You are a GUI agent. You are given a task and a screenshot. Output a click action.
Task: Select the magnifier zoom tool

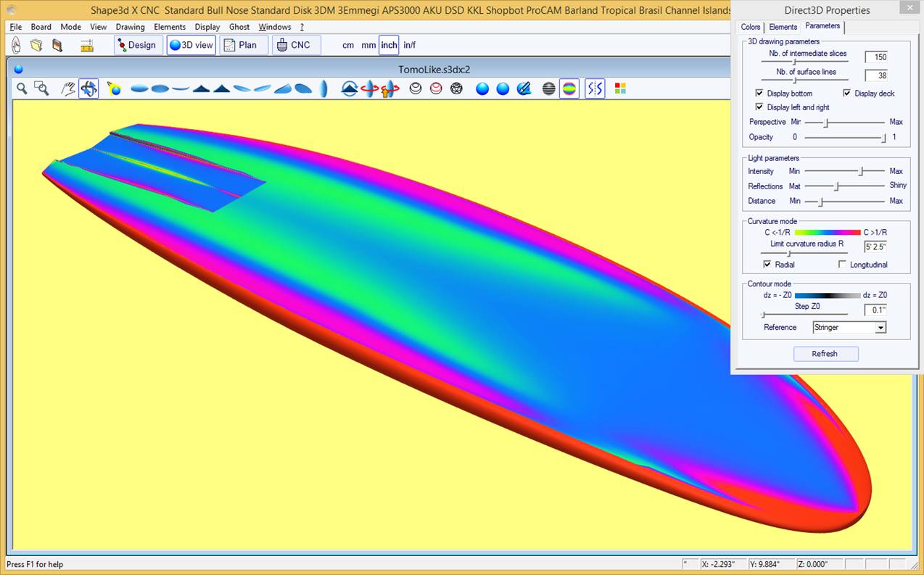[x=22, y=88]
